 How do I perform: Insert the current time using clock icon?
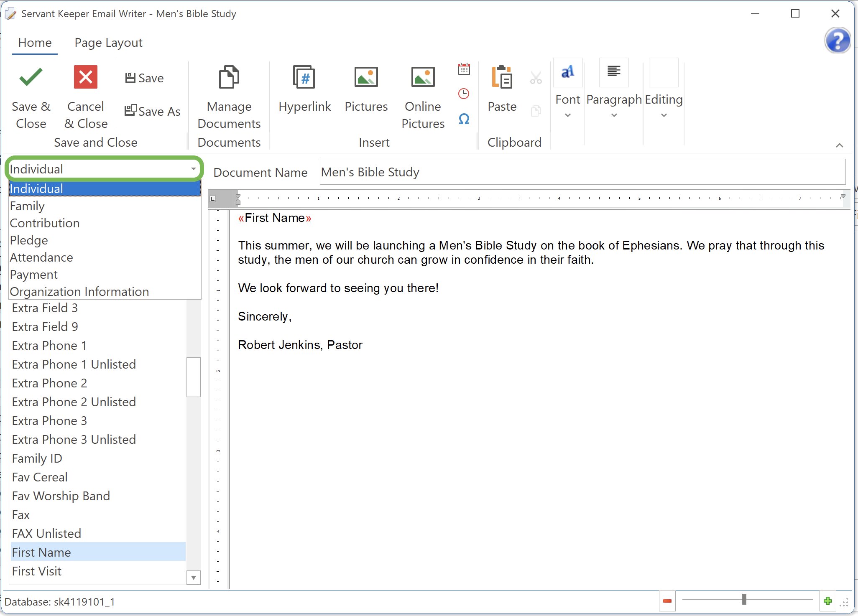pos(463,94)
